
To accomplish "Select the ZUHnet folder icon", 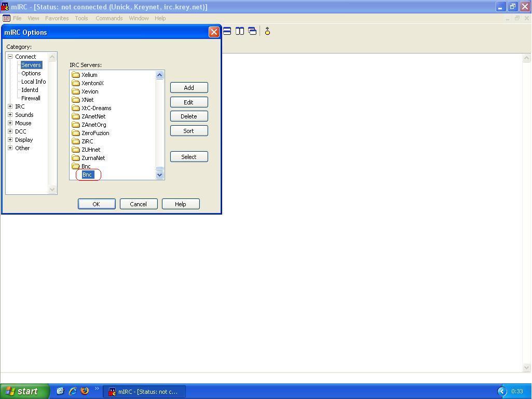I will (76, 150).
